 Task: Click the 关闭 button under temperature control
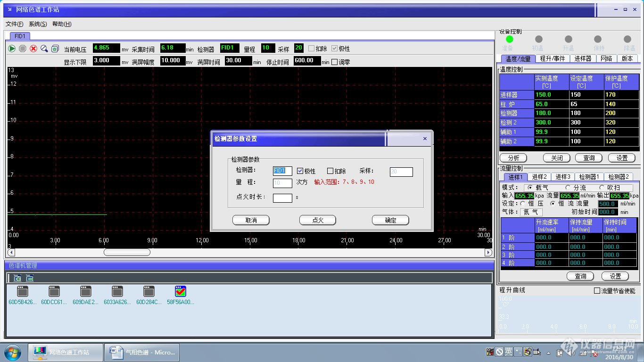pos(557,158)
